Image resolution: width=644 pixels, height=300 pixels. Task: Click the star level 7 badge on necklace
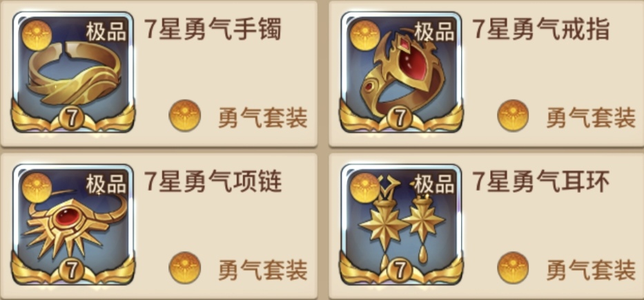coord(72,271)
